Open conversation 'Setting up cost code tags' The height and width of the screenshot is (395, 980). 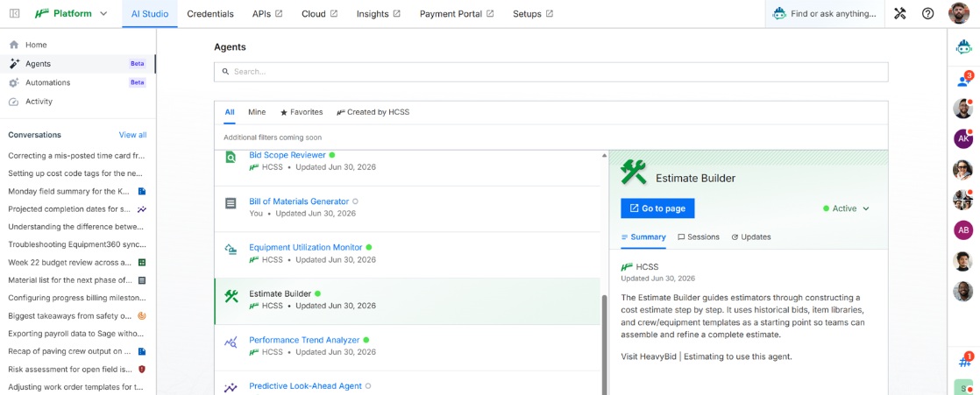point(77,173)
